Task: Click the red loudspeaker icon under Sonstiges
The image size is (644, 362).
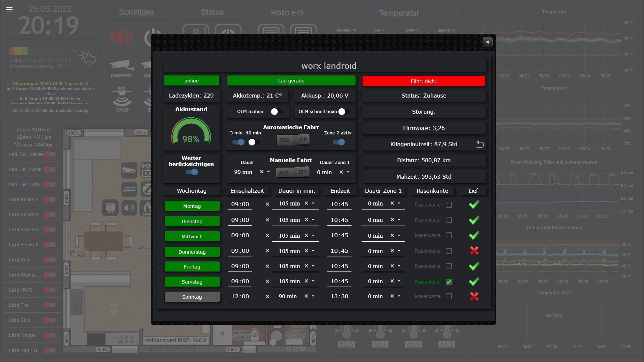Action: point(121,37)
